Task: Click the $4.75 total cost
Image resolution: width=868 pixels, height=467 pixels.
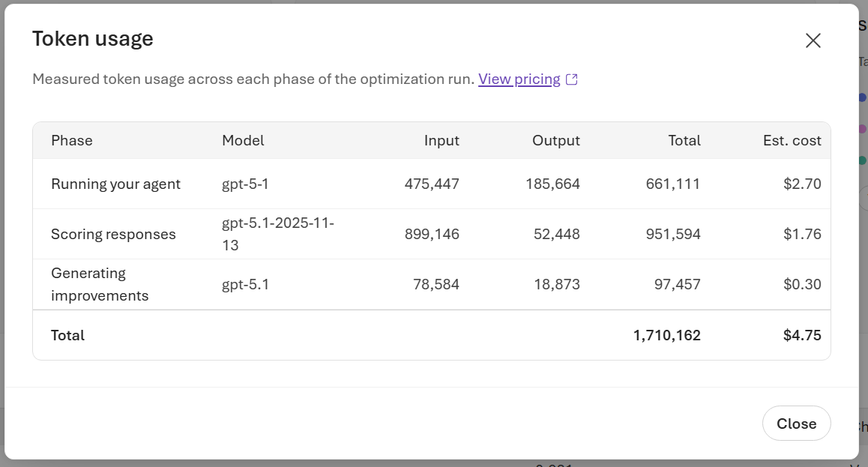Action: point(802,335)
